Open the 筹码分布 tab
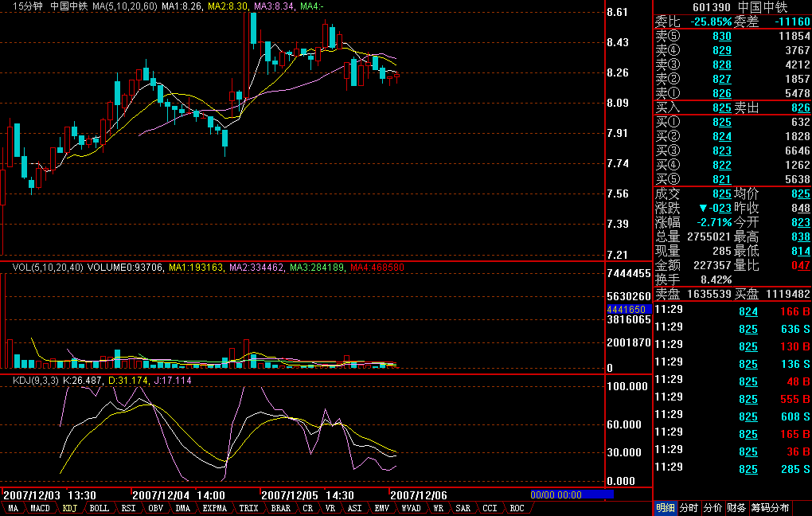The height and width of the screenshot is (516, 812). 771,508
